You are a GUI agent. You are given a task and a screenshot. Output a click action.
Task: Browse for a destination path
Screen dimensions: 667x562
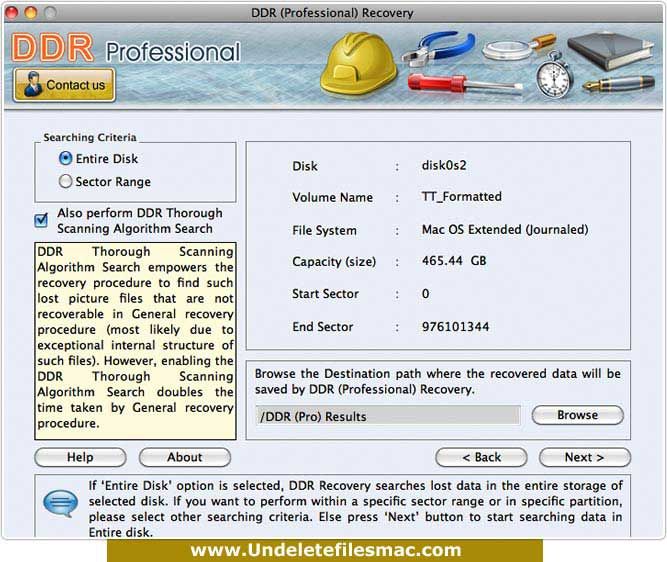tap(578, 415)
